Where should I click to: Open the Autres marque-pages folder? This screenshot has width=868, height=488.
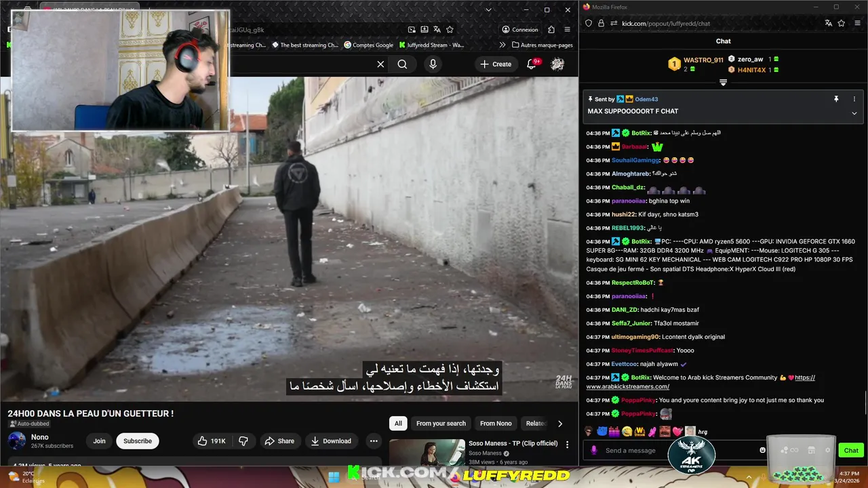(x=542, y=45)
